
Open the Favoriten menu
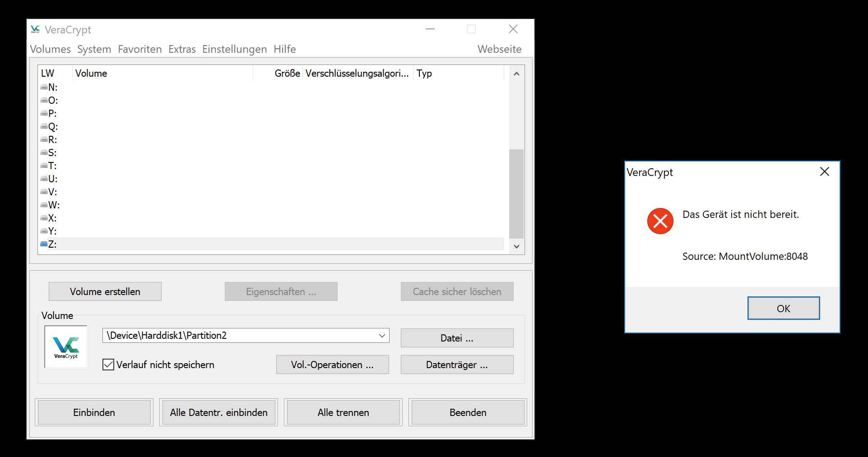140,49
